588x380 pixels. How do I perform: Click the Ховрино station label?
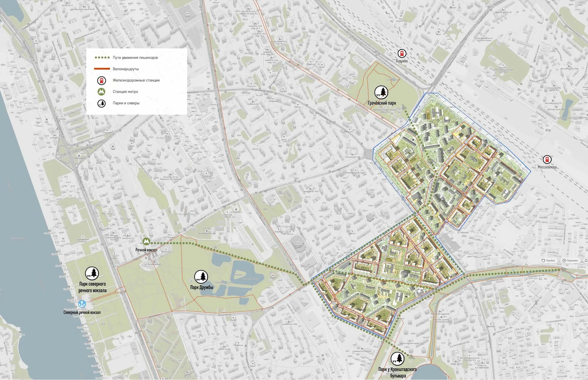(x=402, y=61)
